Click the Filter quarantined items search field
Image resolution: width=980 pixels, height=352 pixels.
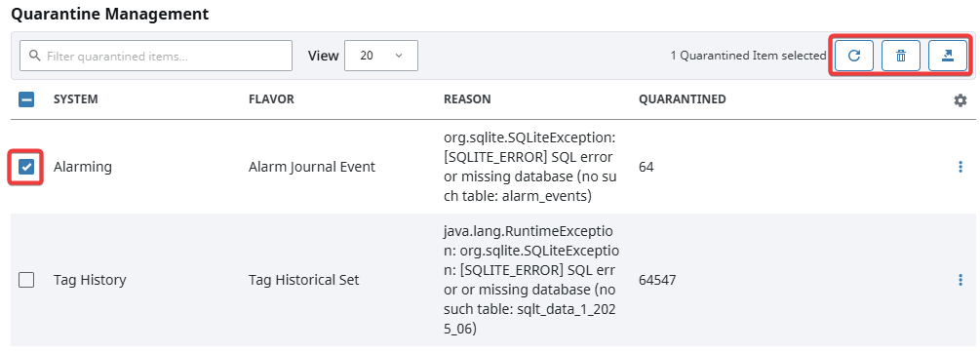tap(156, 56)
